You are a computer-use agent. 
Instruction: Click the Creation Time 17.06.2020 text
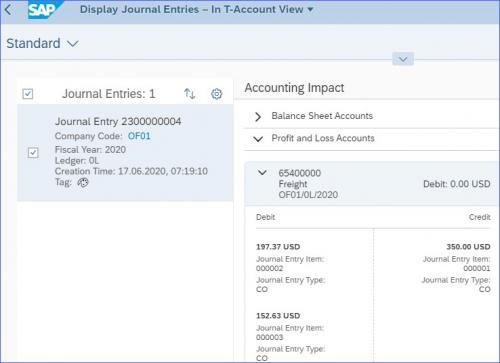131,171
